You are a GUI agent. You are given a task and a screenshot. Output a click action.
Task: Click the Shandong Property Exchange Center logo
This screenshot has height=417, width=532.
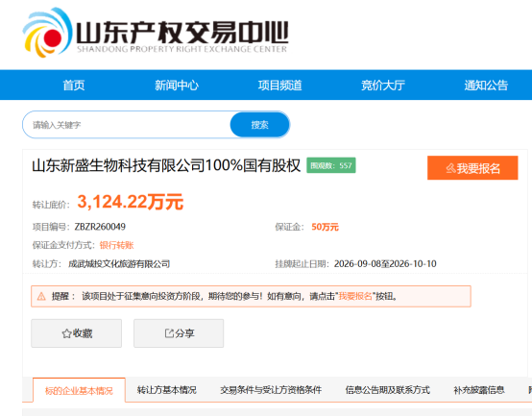[x=156, y=33]
